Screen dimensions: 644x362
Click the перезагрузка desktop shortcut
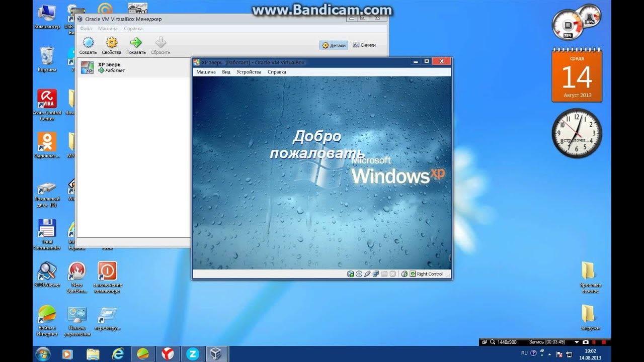pos(108,318)
